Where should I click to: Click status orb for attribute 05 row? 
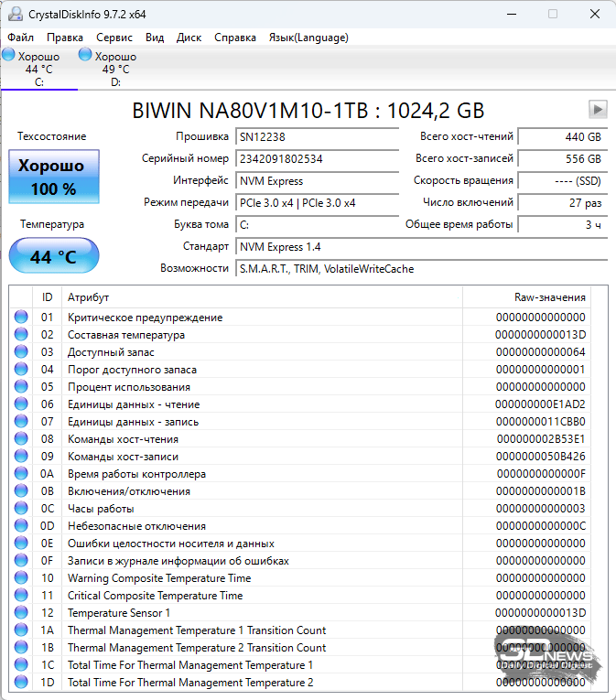(21, 387)
